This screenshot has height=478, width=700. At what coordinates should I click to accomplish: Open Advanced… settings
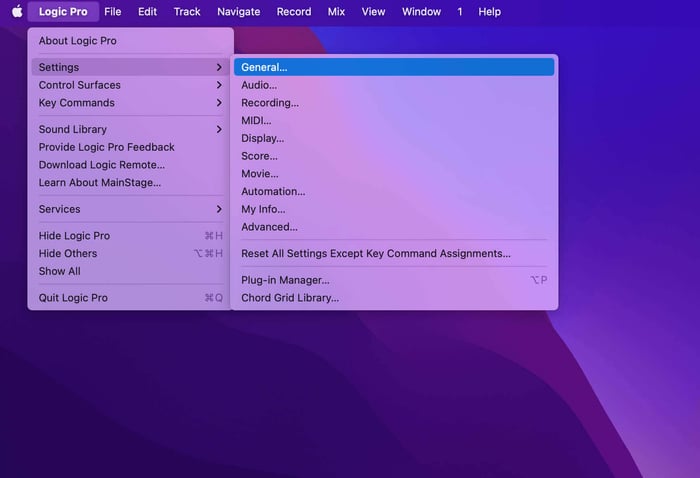point(394,227)
